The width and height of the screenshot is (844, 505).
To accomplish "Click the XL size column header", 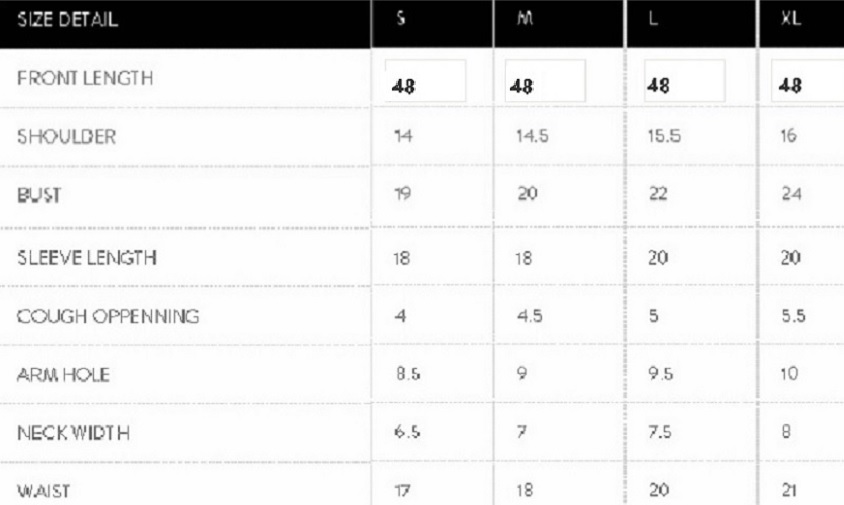I will (x=791, y=21).
